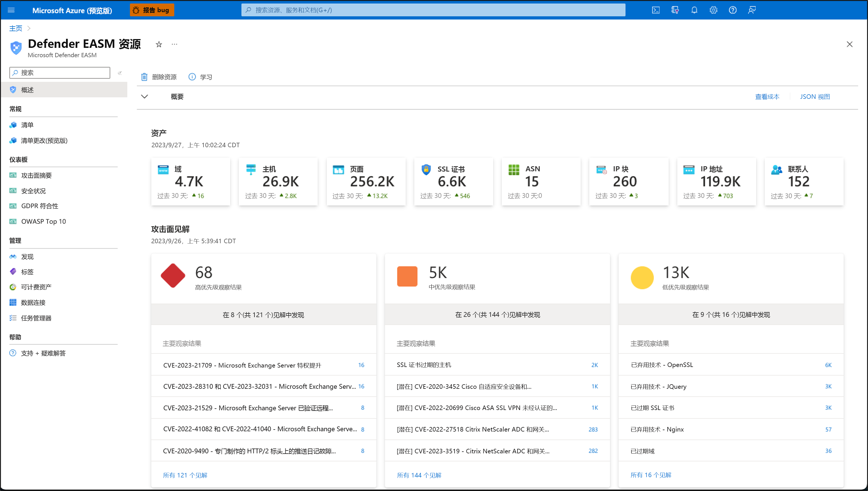Click 学习 info toolbar button
This screenshot has width=868, height=491.
(x=200, y=77)
